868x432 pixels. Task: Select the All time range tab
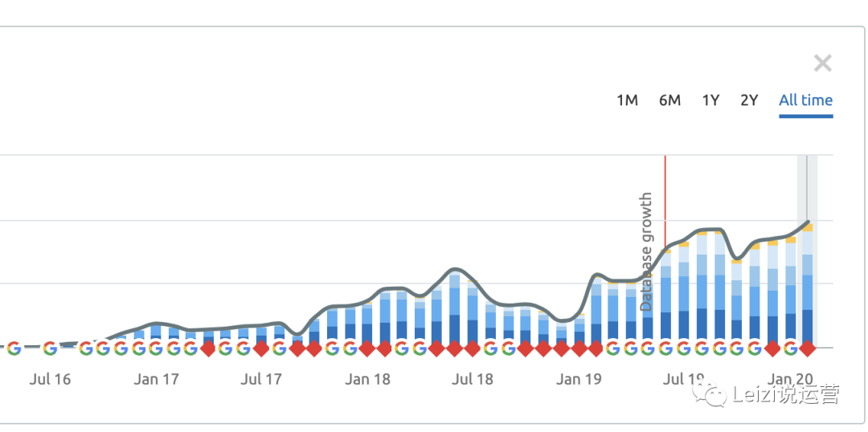coord(805,100)
